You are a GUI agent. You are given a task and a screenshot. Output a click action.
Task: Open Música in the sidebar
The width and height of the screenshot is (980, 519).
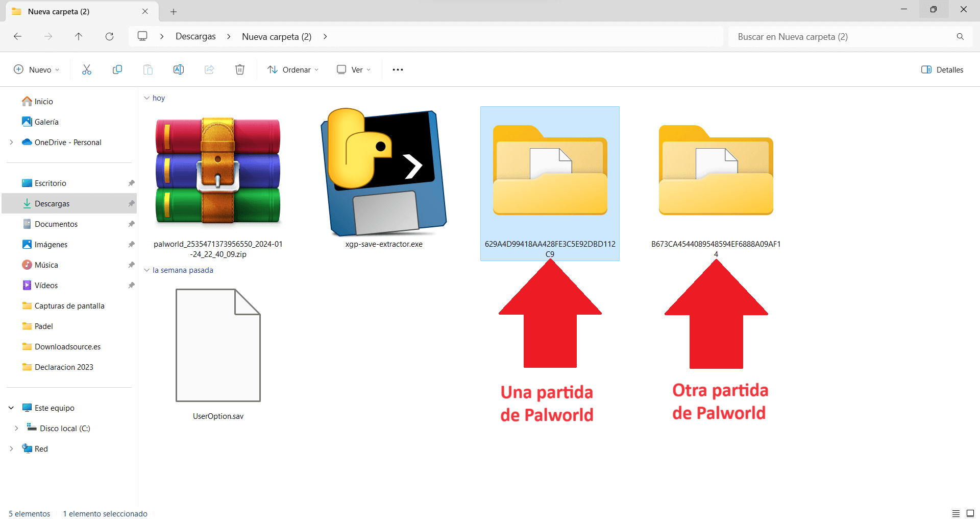point(46,265)
